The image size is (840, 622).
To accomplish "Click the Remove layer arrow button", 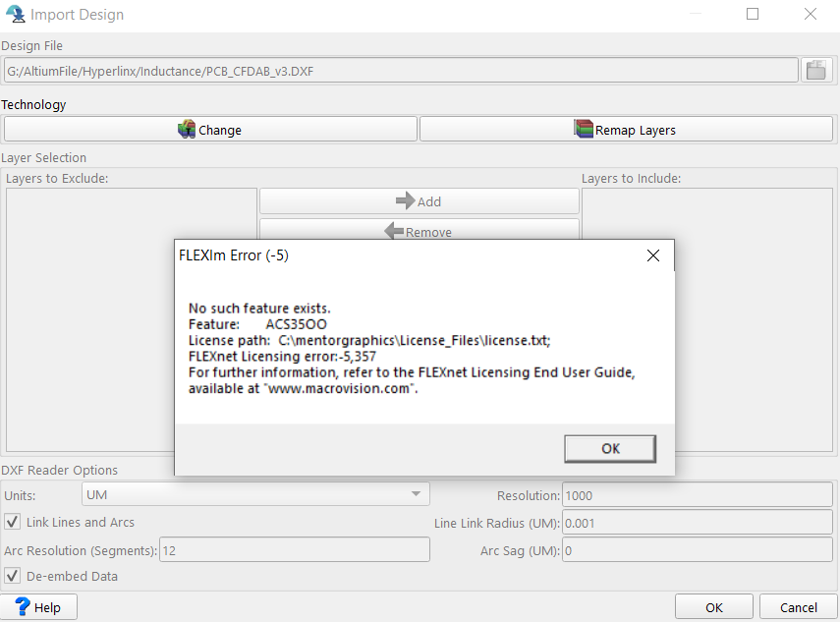I will pos(419,231).
